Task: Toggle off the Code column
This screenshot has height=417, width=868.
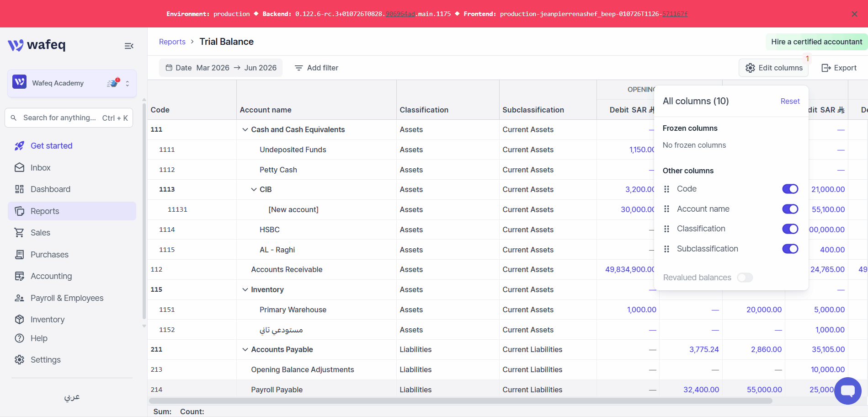Action: pos(790,189)
